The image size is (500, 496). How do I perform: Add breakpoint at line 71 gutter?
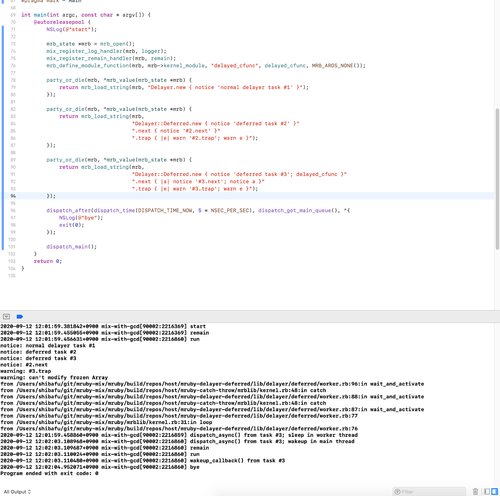(13, 29)
